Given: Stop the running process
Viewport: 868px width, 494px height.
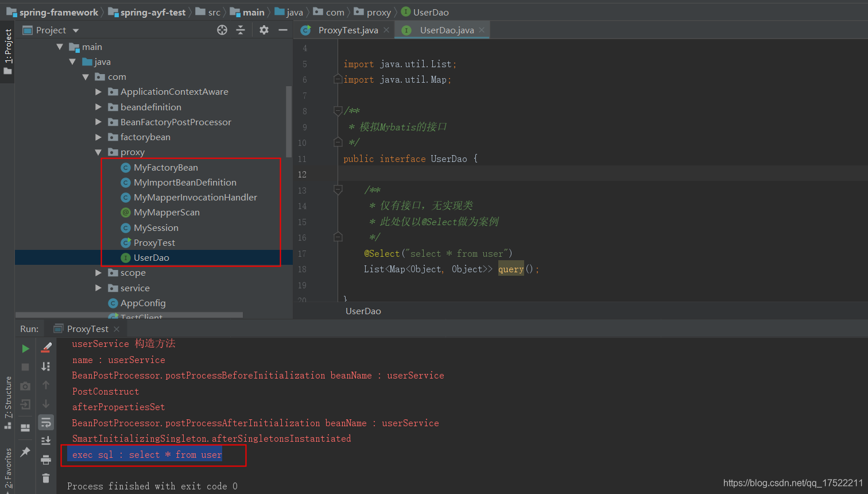Looking at the screenshot, I should point(25,366).
